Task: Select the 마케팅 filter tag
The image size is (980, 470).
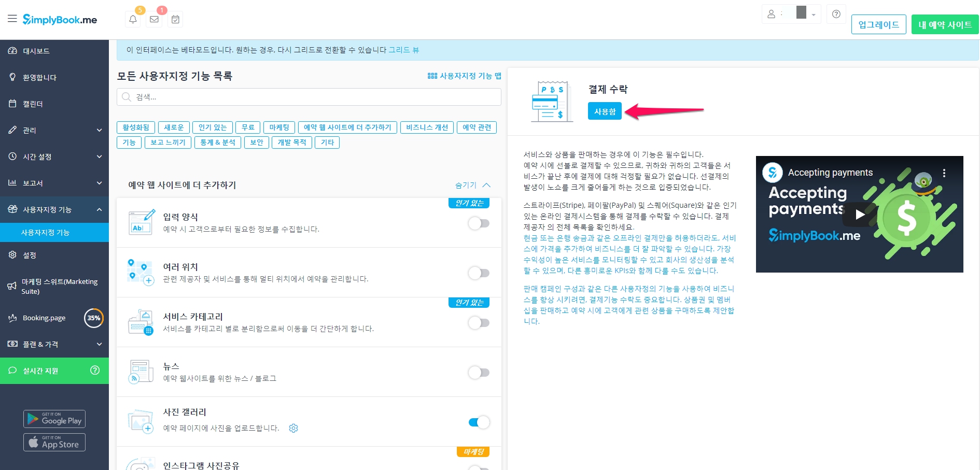Action: coord(279,127)
